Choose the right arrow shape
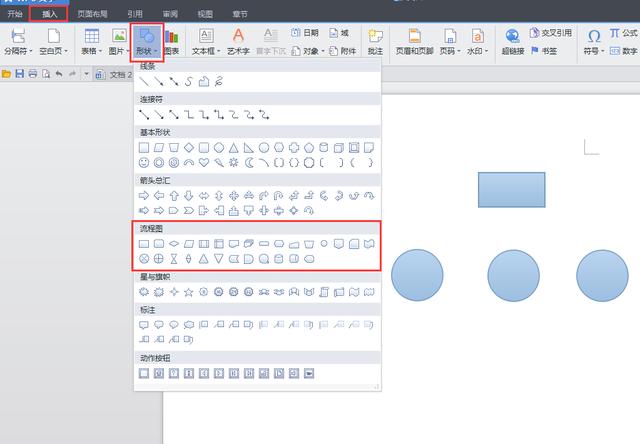 144,195
